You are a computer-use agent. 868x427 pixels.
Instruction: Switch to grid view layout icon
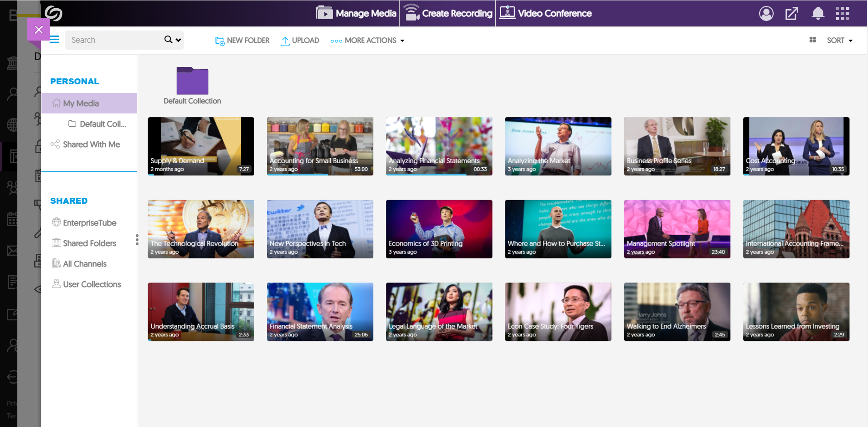812,40
